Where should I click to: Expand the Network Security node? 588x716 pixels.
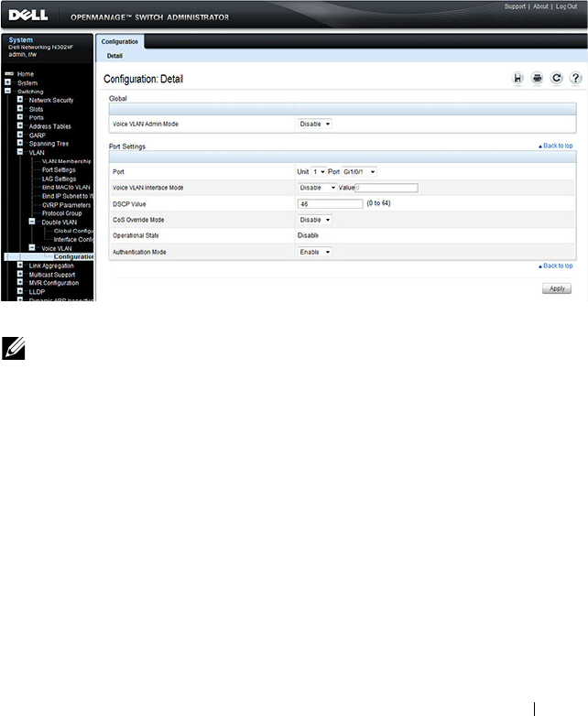click(x=20, y=100)
